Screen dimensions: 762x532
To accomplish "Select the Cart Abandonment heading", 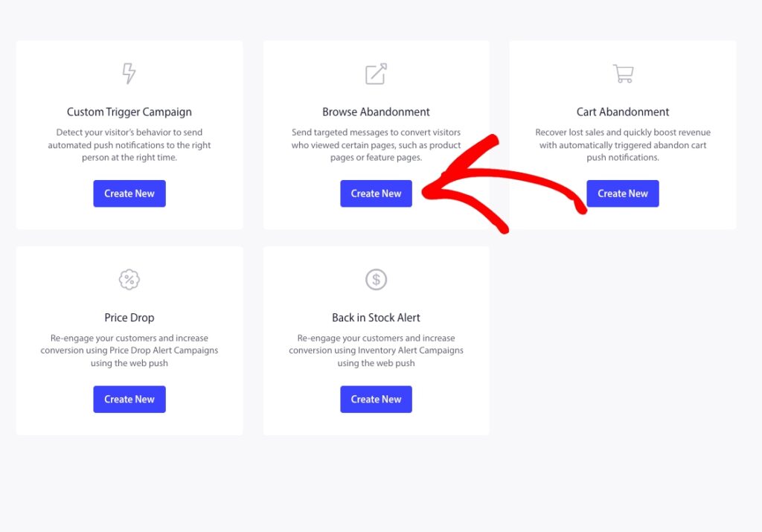I will point(623,112).
